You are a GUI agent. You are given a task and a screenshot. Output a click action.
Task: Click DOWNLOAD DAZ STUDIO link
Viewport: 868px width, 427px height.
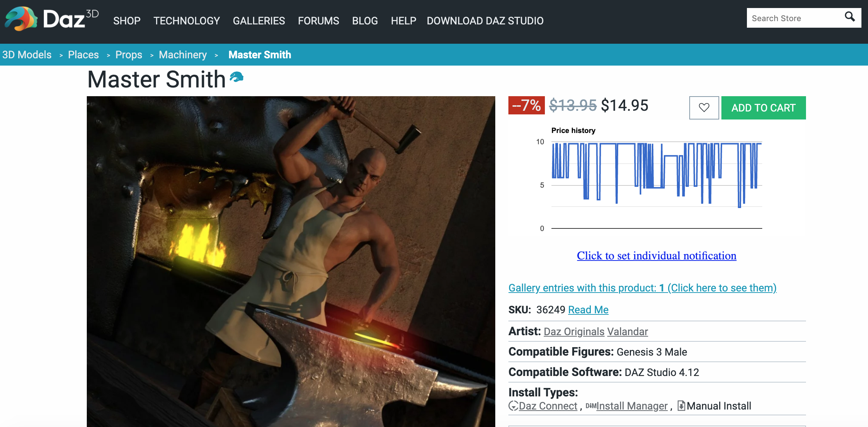tap(485, 21)
